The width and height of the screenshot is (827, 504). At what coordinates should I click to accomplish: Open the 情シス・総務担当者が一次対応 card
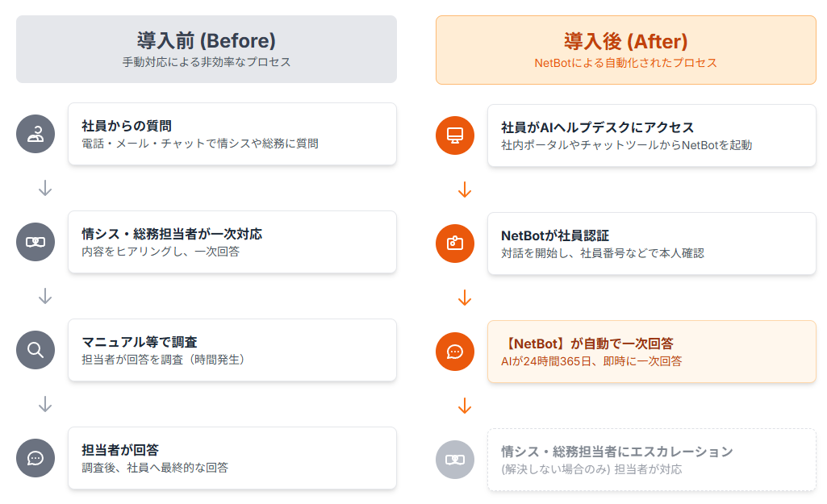[232, 242]
